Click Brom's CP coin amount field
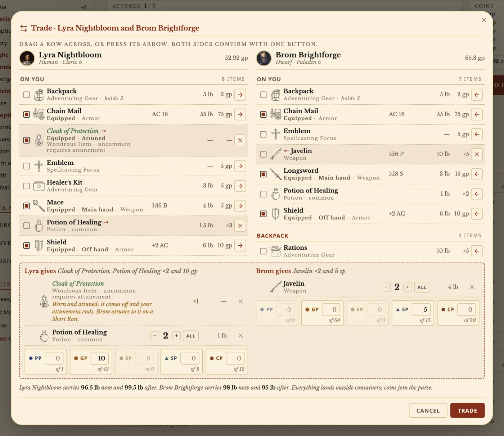Image resolution: width=504 pixels, height=436 pixels. coord(467,309)
